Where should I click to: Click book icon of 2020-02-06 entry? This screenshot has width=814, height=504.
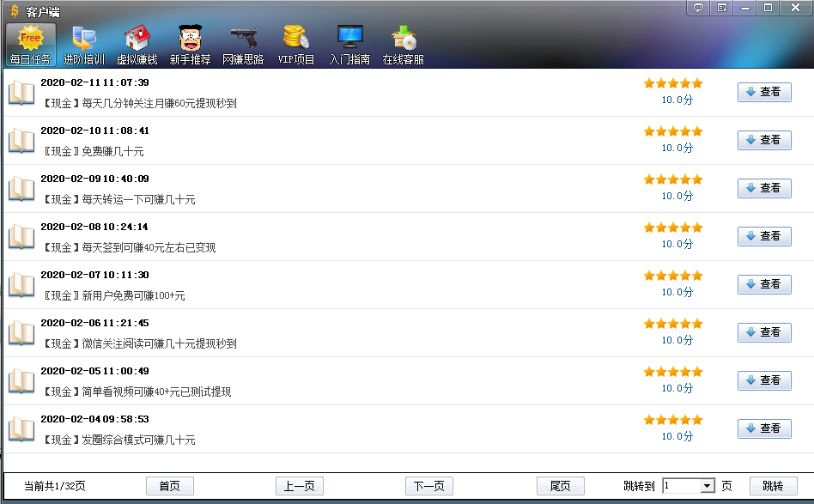(21, 333)
